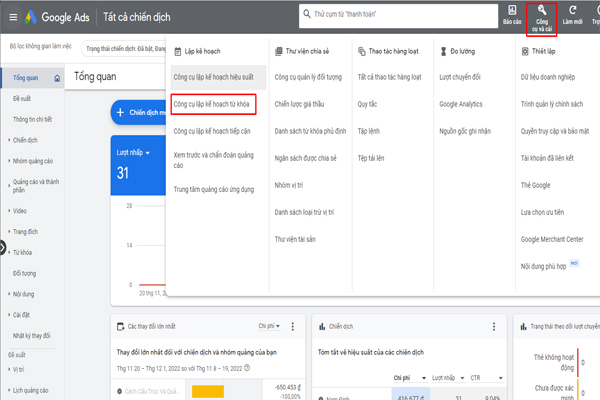
Task: Open the CTR column dropdown
Action: coord(487,378)
